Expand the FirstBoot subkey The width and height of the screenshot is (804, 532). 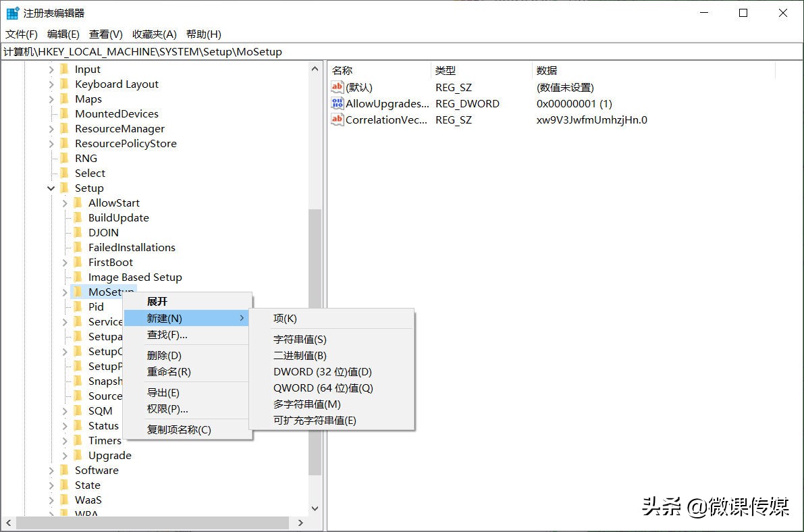pyautogui.click(x=65, y=263)
